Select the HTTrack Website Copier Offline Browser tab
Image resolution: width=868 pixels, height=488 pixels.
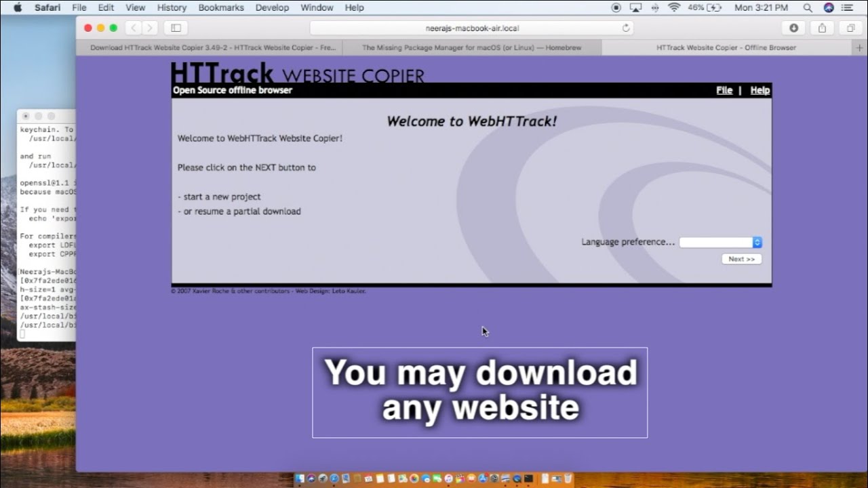click(x=727, y=47)
